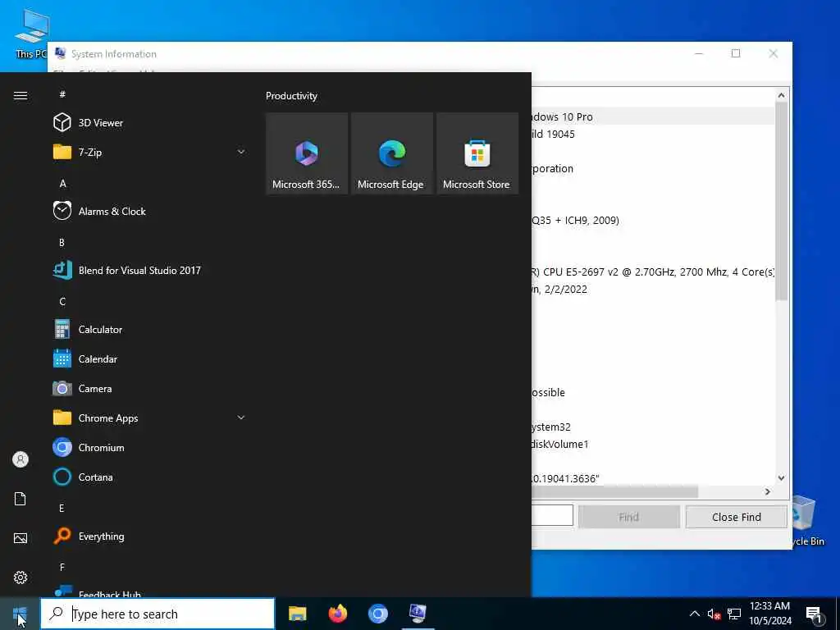This screenshot has height=630, width=840.
Task: Click the horizontal scrollbar right arrow
Action: (768, 491)
